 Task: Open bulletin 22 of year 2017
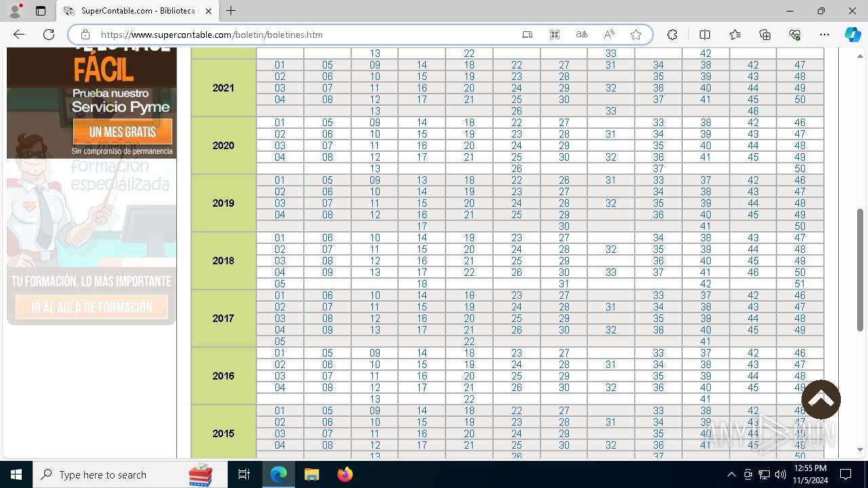[469, 342]
